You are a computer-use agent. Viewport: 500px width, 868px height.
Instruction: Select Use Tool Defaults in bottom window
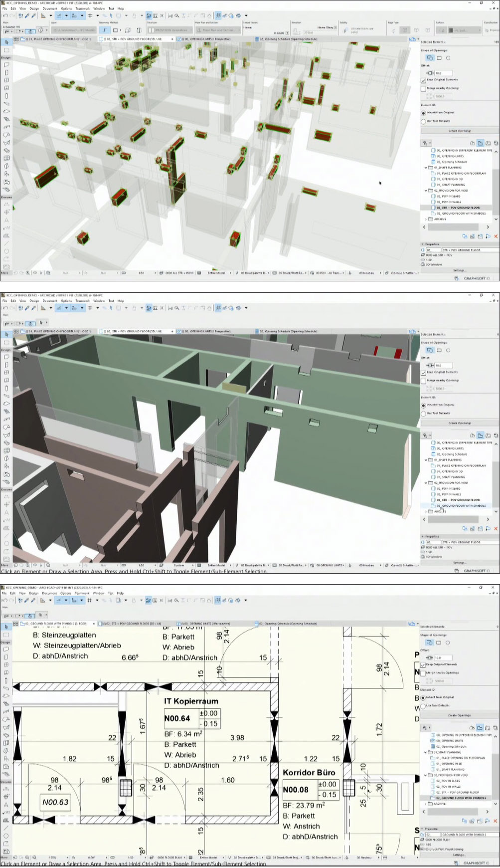[x=423, y=706]
